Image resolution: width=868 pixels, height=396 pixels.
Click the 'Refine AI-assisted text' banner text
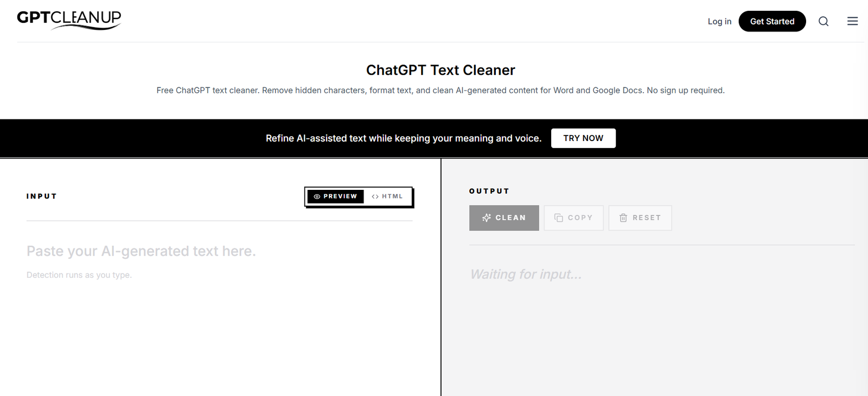404,138
